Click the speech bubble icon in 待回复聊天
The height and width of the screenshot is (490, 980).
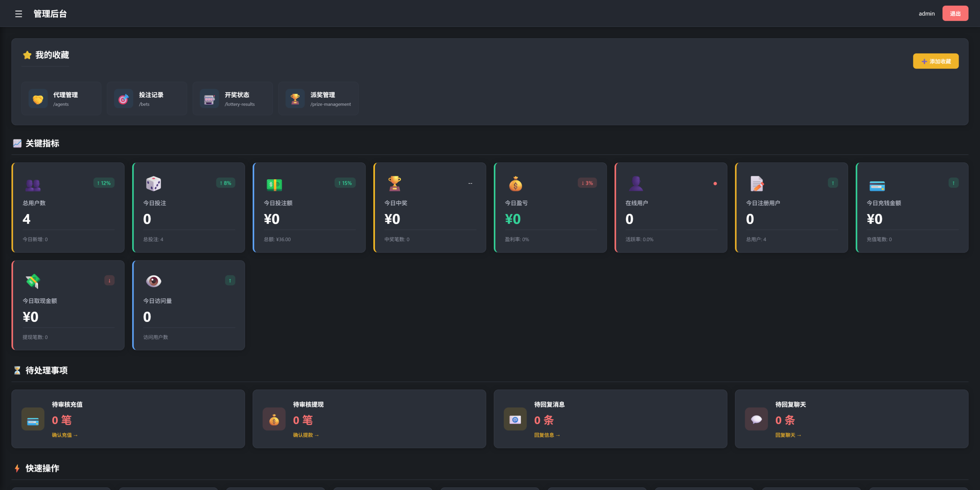(x=756, y=420)
